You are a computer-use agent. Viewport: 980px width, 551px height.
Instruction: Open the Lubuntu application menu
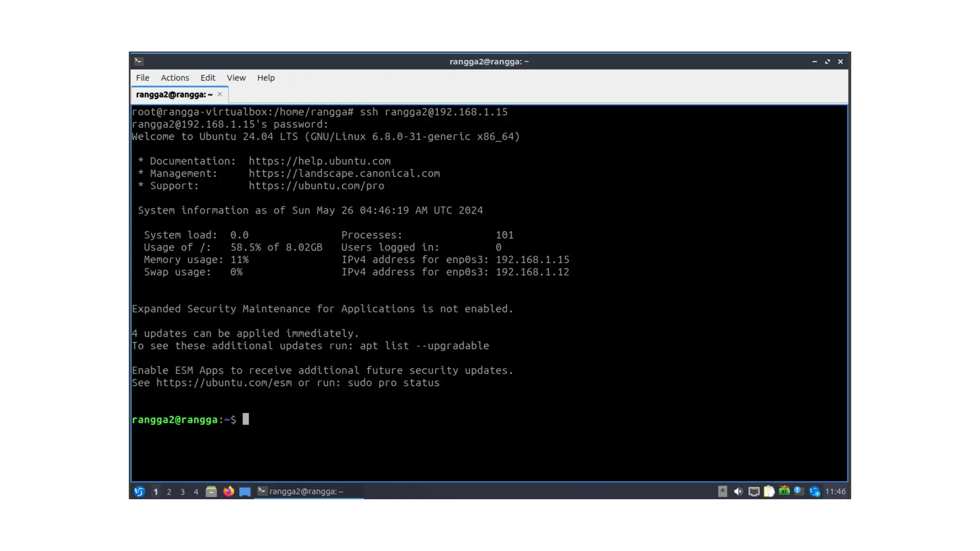139,491
